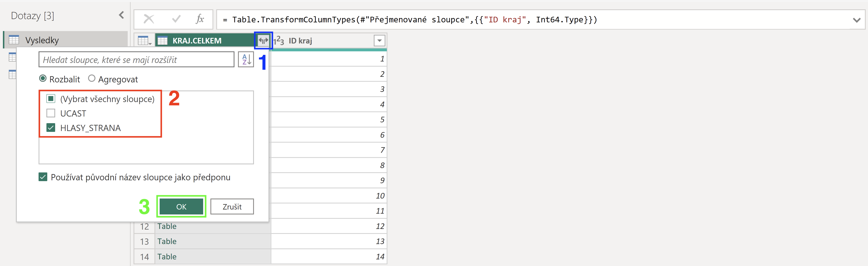Click the formula confirm checkmark icon

point(176,19)
